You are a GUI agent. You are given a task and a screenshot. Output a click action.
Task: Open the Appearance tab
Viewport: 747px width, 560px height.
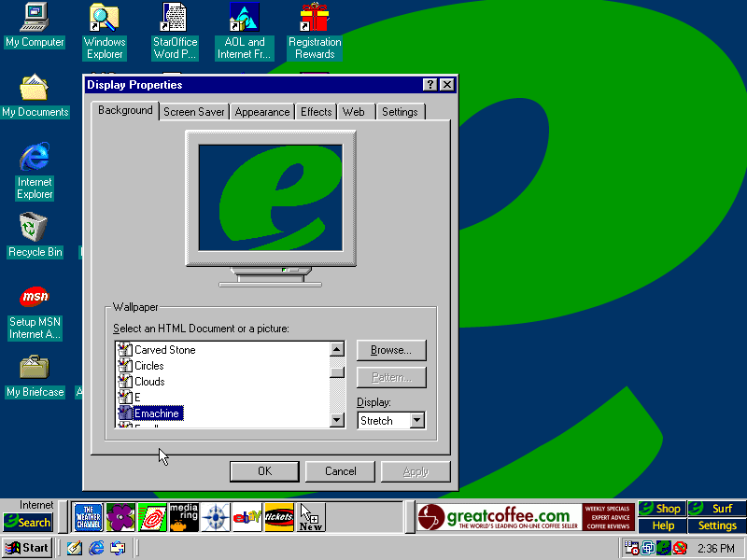point(262,112)
